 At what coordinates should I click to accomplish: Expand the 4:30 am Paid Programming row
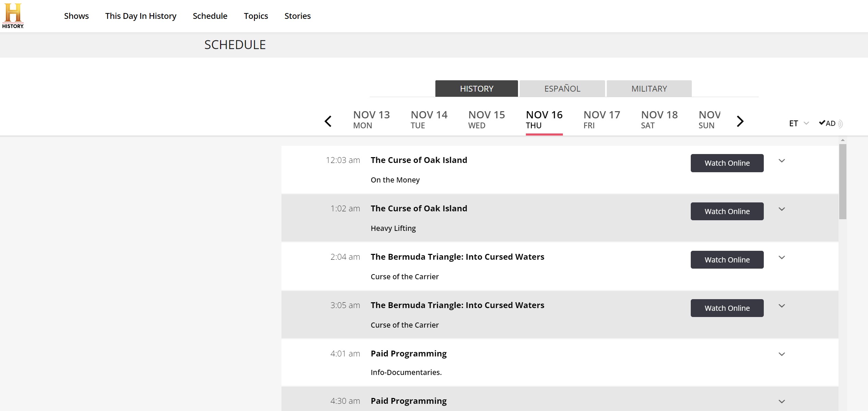tap(782, 401)
